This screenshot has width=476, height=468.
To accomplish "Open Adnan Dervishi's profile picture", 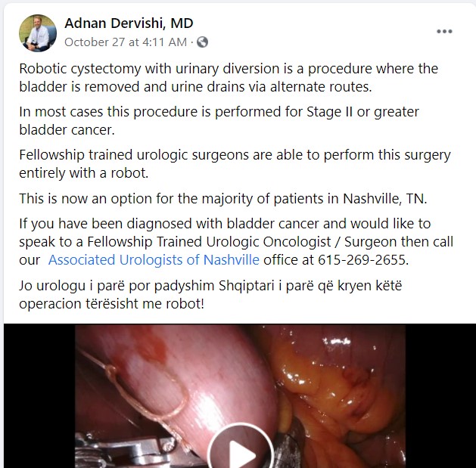I will pyautogui.click(x=38, y=33).
